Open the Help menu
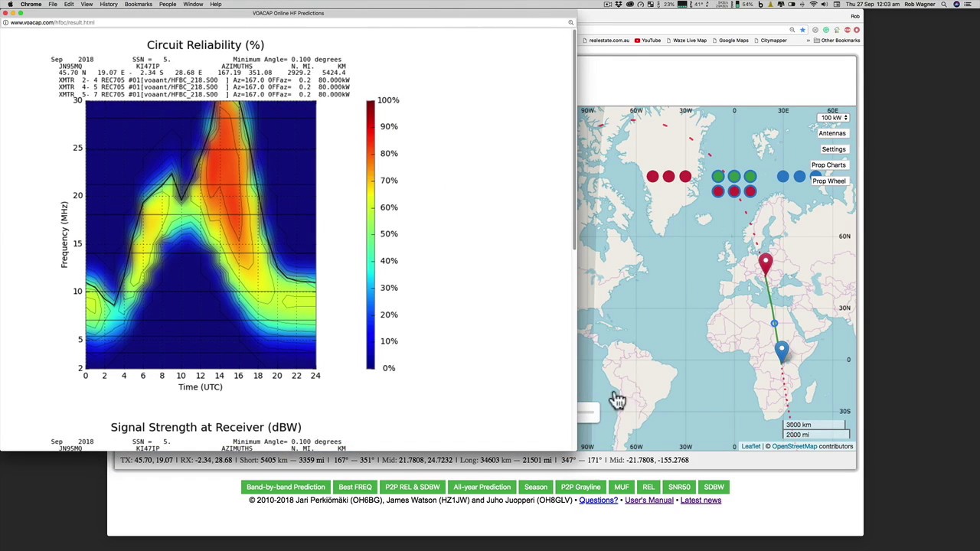980x551 pixels. (216, 4)
